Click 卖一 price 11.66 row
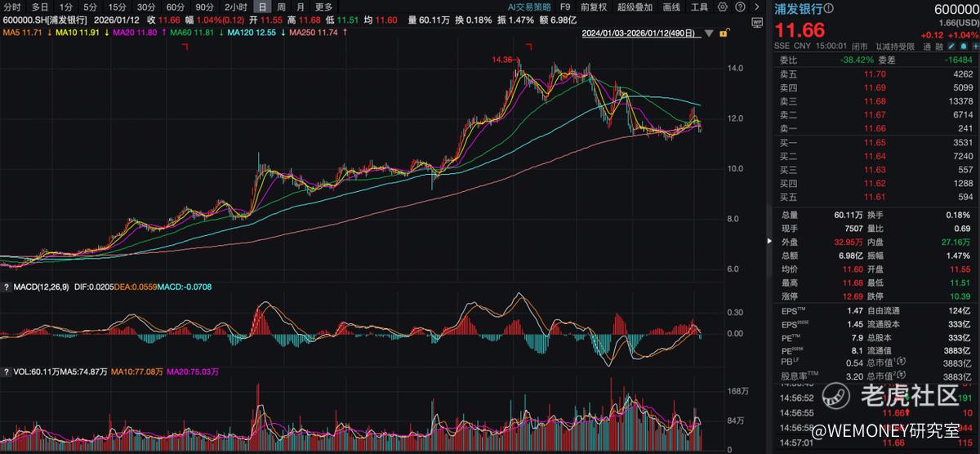 [x=875, y=128]
